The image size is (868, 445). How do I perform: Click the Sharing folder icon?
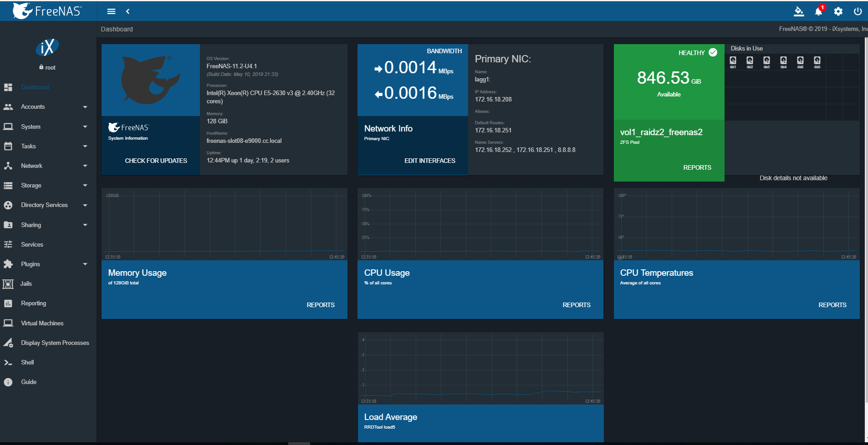(8, 225)
